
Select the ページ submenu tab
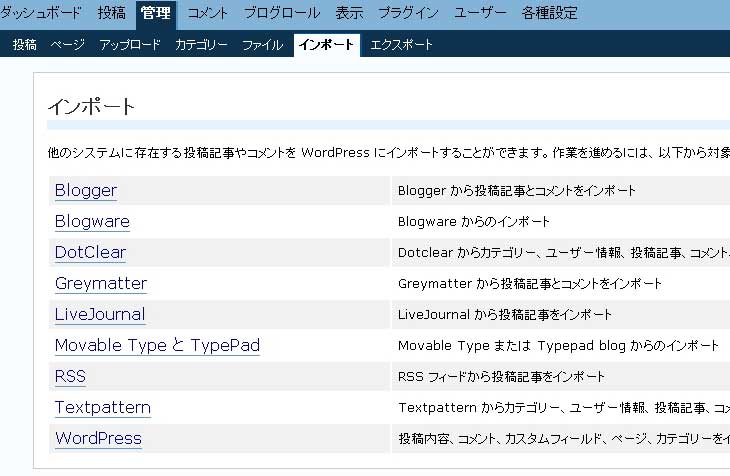click(x=68, y=45)
